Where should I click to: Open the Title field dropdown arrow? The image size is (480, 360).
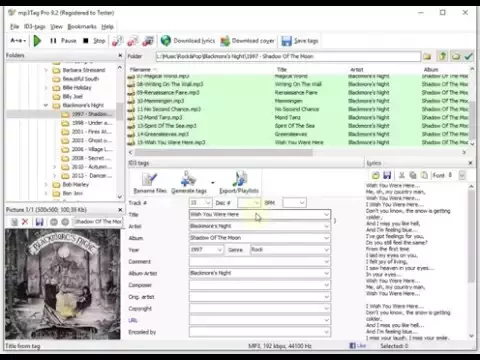coord(326,214)
